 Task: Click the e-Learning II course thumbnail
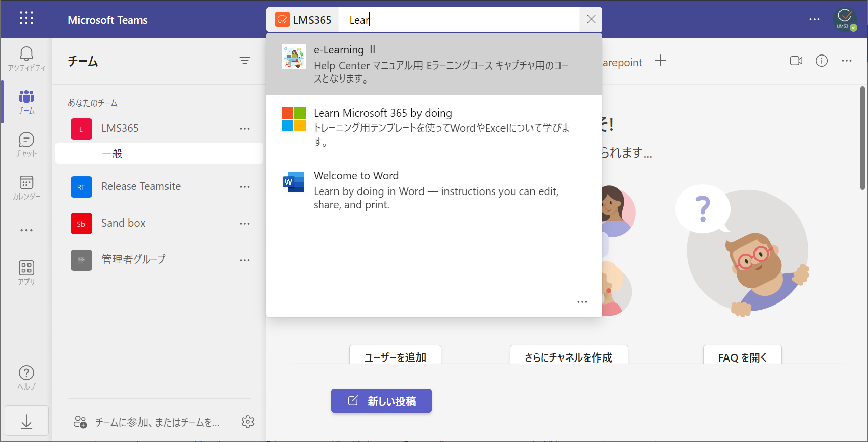click(294, 57)
